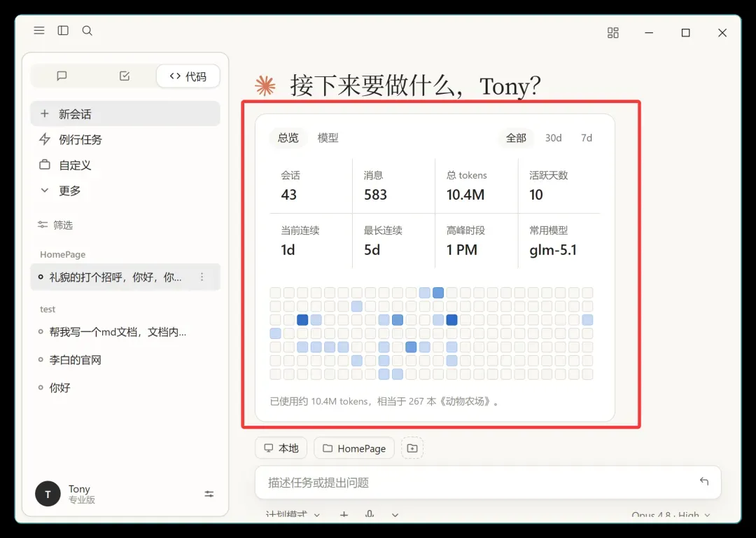Viewport: 756px width, 538px height.
Task: Click the 活跃天数 value 10
Action: [535, 195]
